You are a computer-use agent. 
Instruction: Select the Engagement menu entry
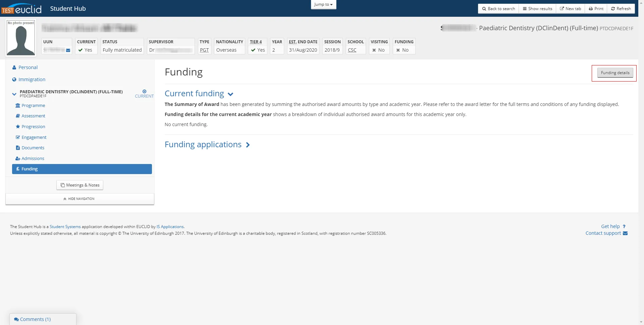click(x=34, y=137)
